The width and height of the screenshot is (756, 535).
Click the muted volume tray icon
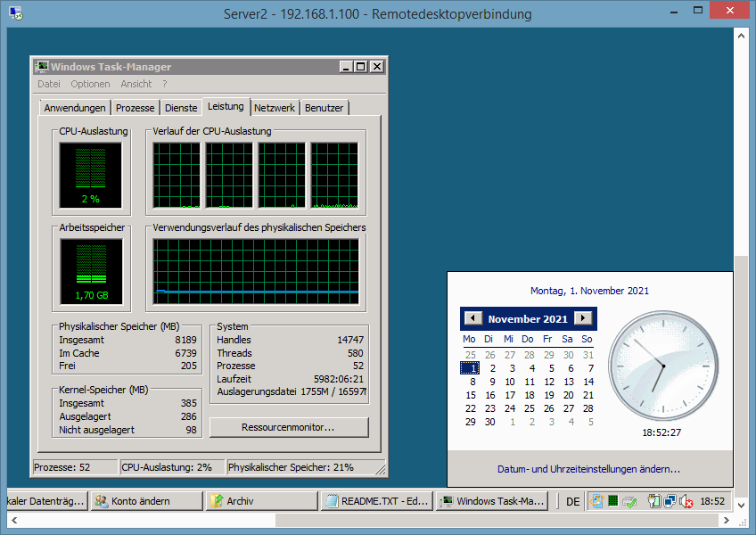point(686,502)
